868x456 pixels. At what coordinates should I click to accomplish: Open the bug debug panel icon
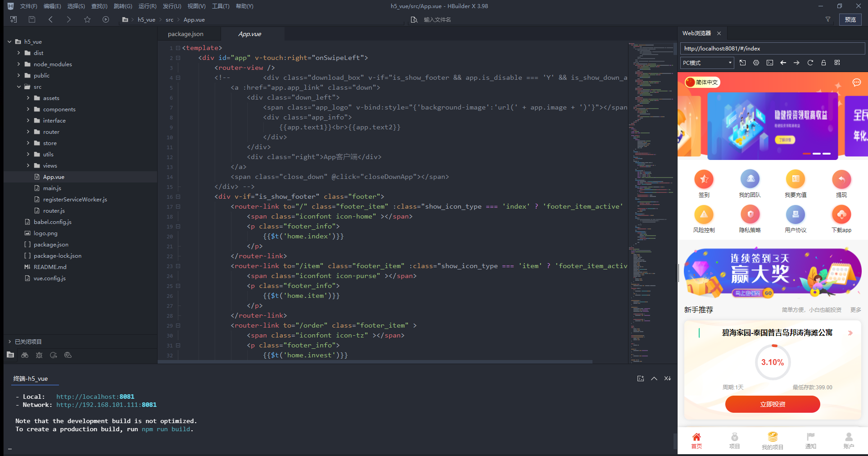click(x=39, y=355)
